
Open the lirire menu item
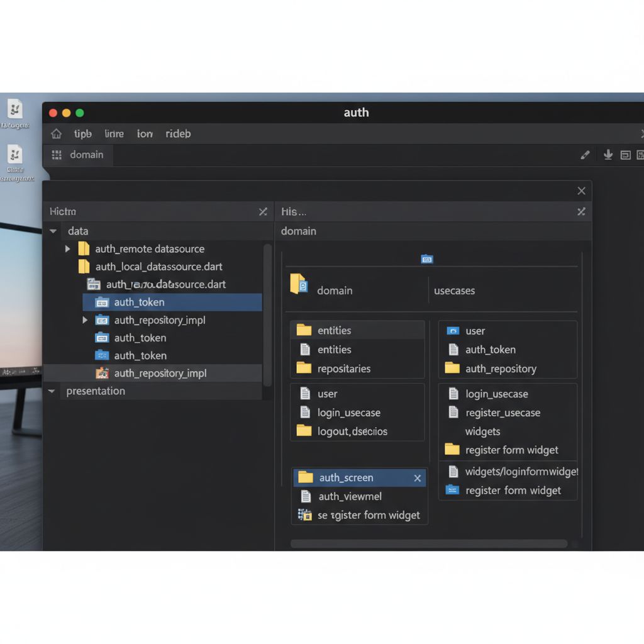[x=114, y=134]
